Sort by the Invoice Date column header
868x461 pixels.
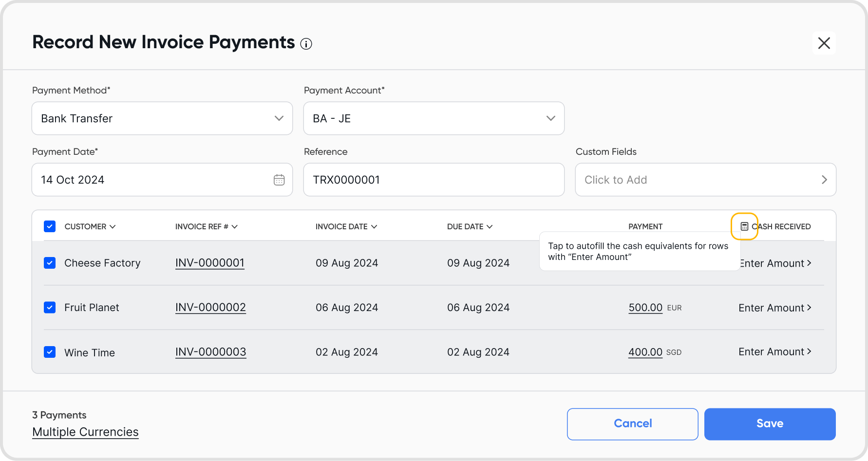point(346,226)
